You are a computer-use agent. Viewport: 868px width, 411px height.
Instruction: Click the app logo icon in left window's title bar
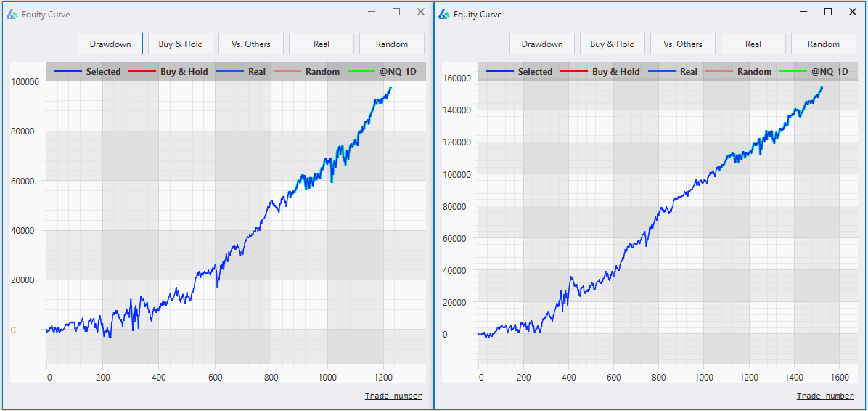point(12,14)
